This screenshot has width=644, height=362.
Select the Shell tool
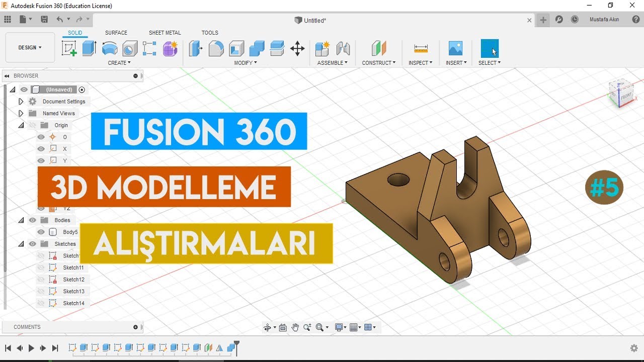(x=236, y=48)
